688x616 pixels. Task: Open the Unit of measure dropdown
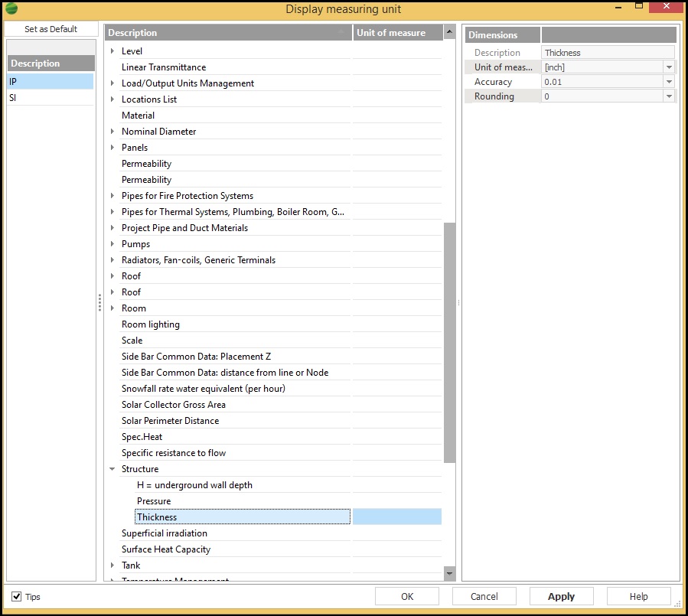[669, 67]
